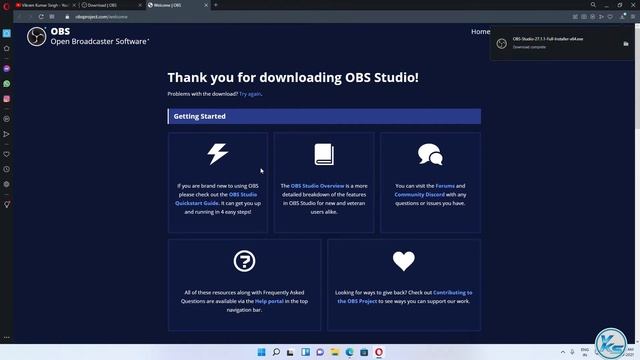Expand the system tray hidden icons chevron
The image size is (640, 360).
(x=563, y=352)
